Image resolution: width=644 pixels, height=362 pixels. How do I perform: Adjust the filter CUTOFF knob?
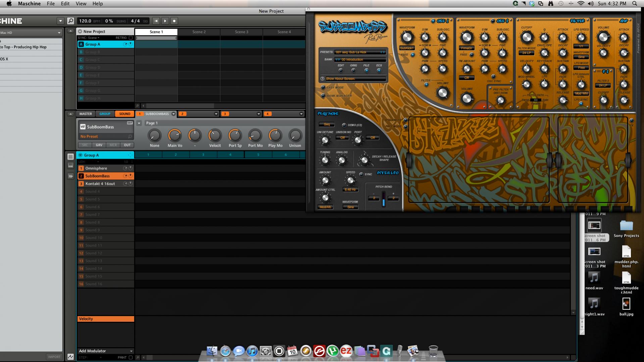527,37
